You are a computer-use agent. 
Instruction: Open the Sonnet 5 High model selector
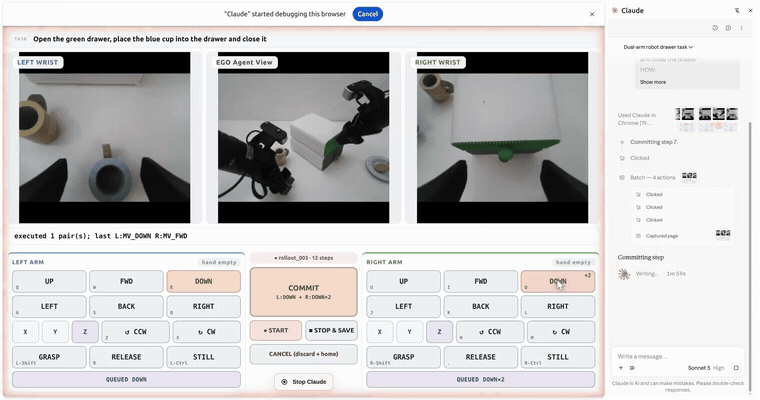click(706, 368)
